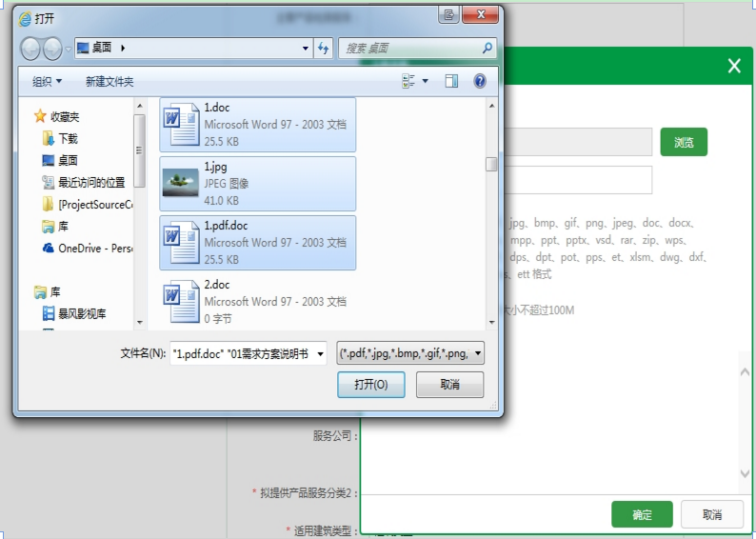
Task: Select 桌面 in the sidebar
Action: (60, 161)
